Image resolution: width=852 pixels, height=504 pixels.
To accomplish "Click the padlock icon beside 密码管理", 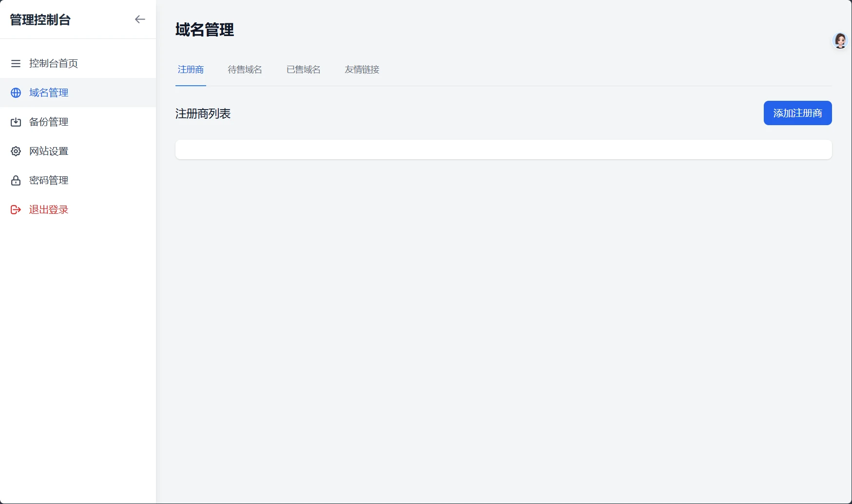I will (16, 180).
